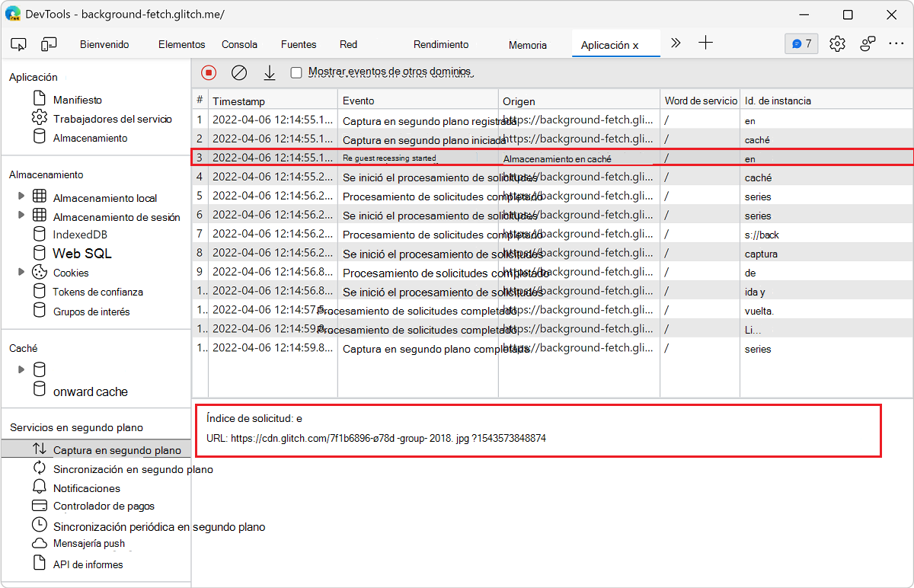Sort by Evento column header
Image resolution: width=914 pixels, height=588 pixels.
point(417,101)
